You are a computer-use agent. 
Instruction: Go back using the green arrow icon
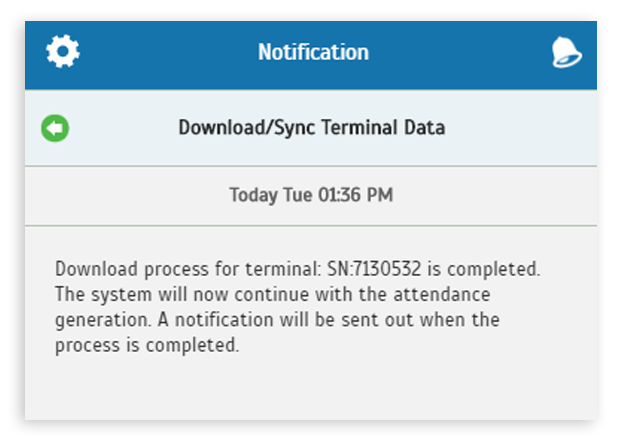pos(55,128)
